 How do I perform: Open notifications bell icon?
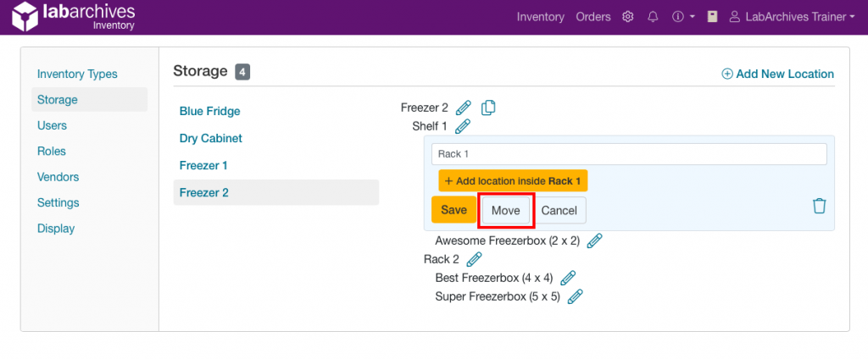tap(653, 17)
